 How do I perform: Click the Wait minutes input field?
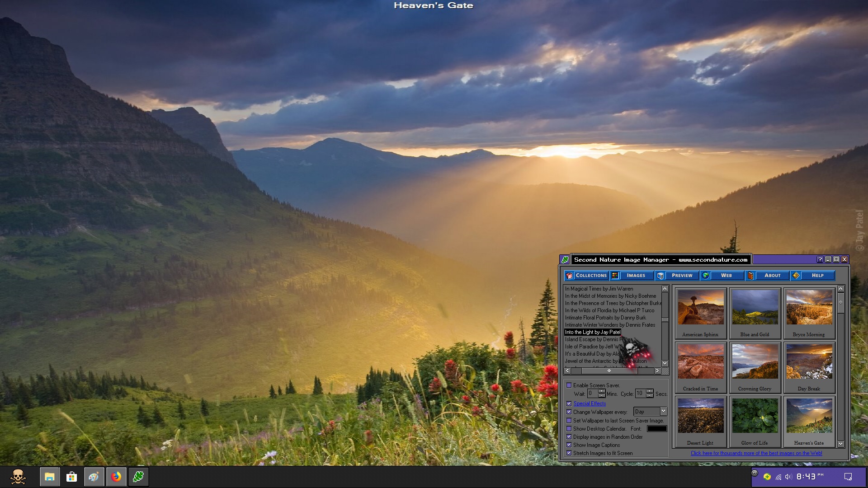point(592,394)
